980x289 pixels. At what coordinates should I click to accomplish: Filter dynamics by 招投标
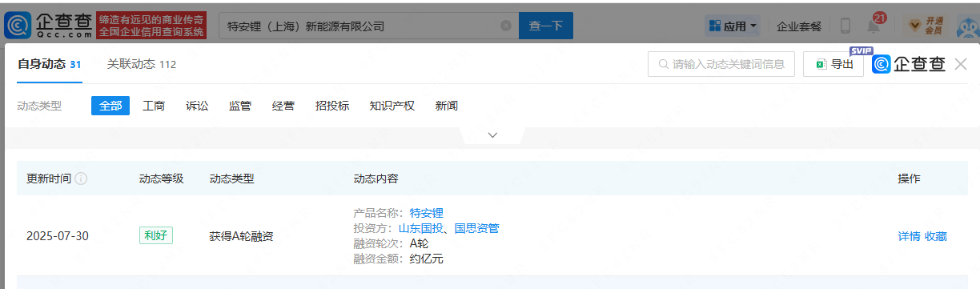[x=332, y=106]
